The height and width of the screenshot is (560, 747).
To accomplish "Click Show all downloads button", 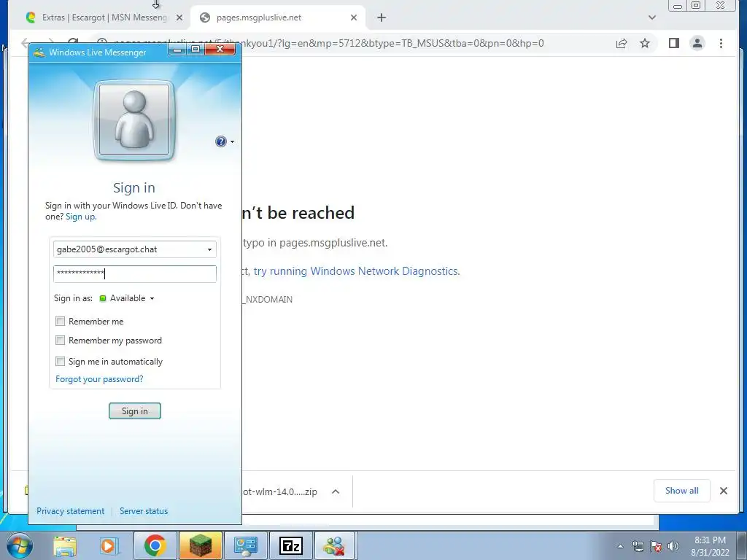I will click(682, 491).
